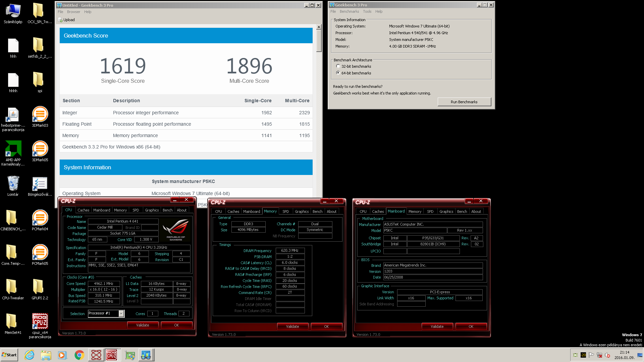This screenshot has height=362, width=644.
Task: Open Windows Media Player from taskbar
Action: (62, 355)
